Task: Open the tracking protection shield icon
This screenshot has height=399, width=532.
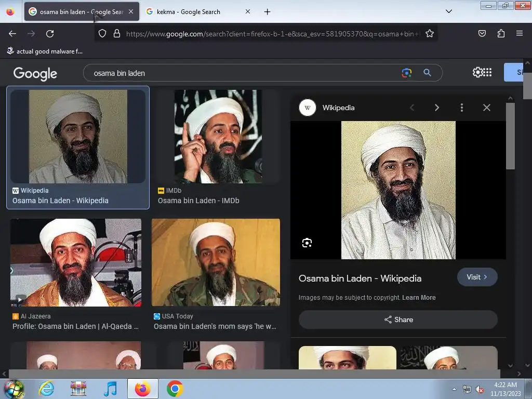Action: coord(102,33)
